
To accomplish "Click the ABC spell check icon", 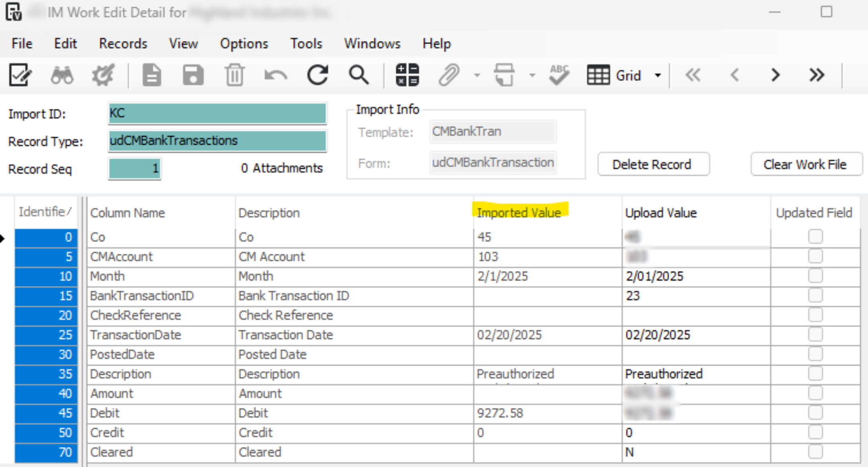I will click(559, 75).
